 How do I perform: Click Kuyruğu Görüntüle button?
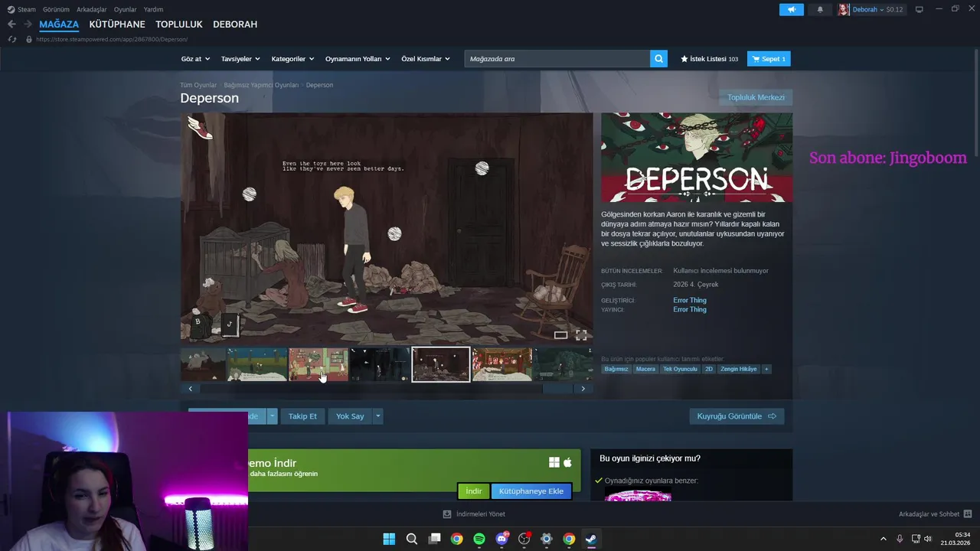(x=737, y=416)
